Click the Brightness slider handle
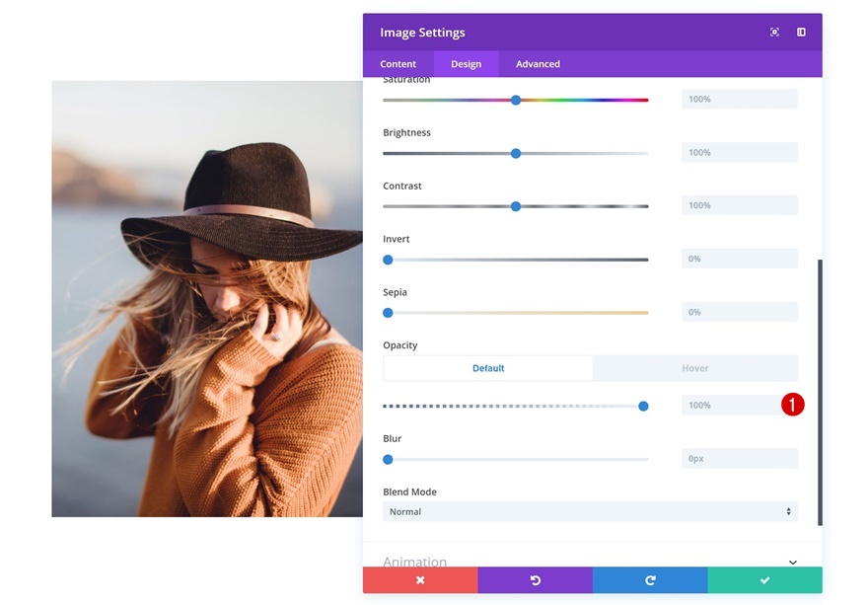This screenshot has width=868, height=605. pyautogui.click(x=516, y=153)
